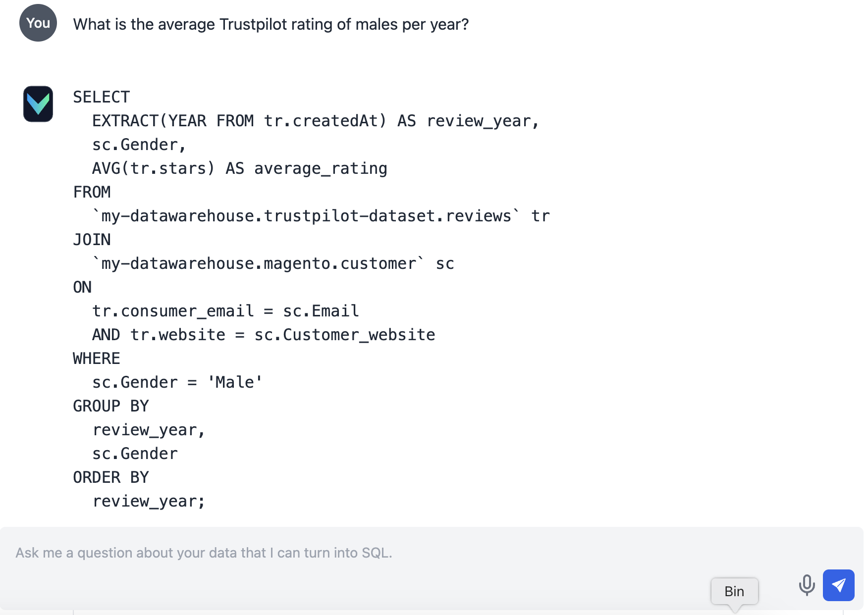Click the assistant logo avatar icon
The width and height of the screenshot is (868, 615).
pyautogui.click(x=38, y=104)
